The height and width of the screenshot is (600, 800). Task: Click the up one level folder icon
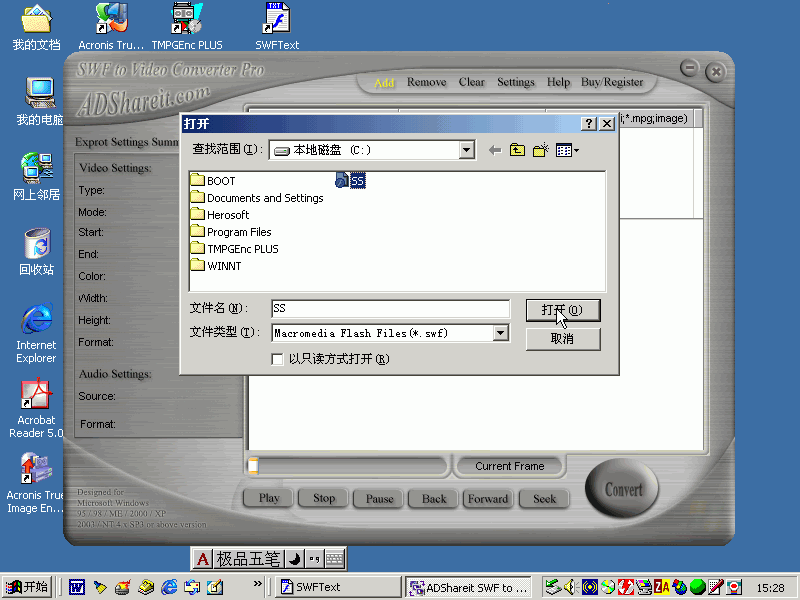tap(517, 150)
